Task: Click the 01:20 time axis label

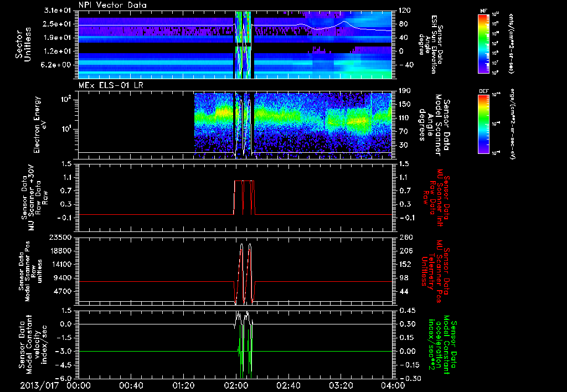Action: pos(184,385)
